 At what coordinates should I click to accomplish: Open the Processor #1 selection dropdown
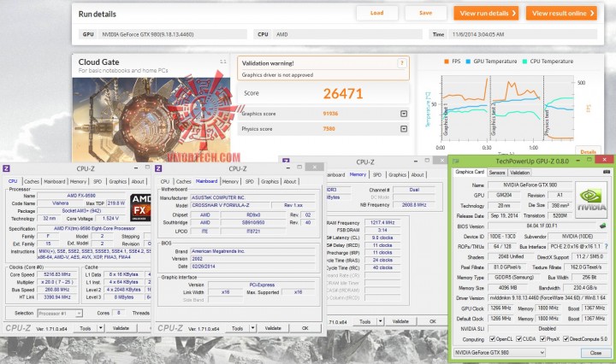point(60,313)
